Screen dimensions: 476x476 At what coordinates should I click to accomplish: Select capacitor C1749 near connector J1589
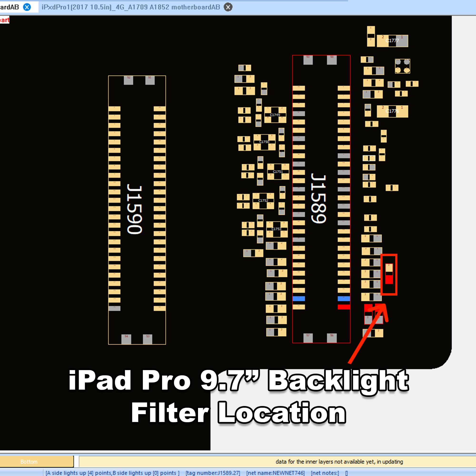275,115
